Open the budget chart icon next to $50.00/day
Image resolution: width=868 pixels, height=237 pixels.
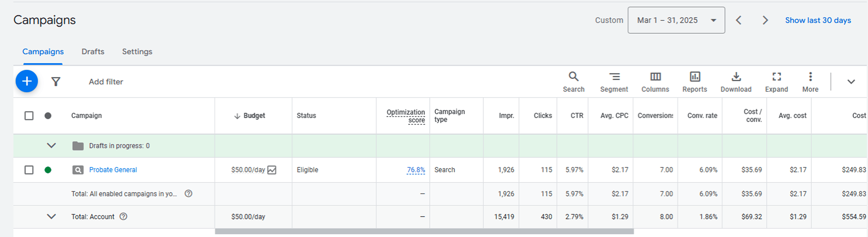click(x=272, y=170)
